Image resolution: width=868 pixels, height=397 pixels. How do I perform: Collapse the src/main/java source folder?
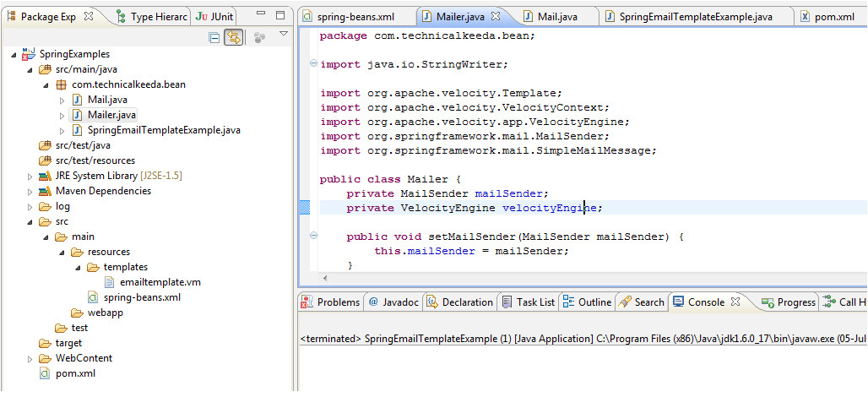point(30,70)
